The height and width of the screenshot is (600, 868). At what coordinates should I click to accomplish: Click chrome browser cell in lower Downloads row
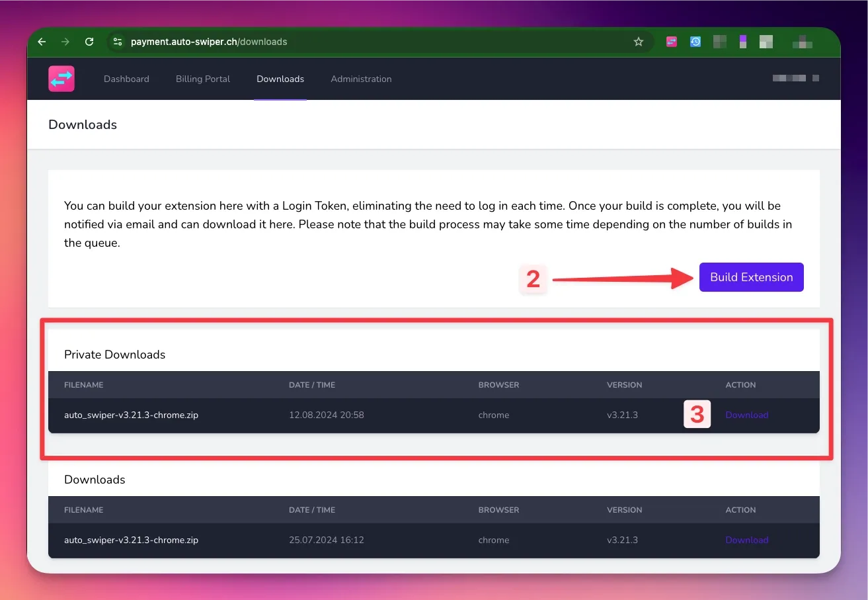coord(494,540)
